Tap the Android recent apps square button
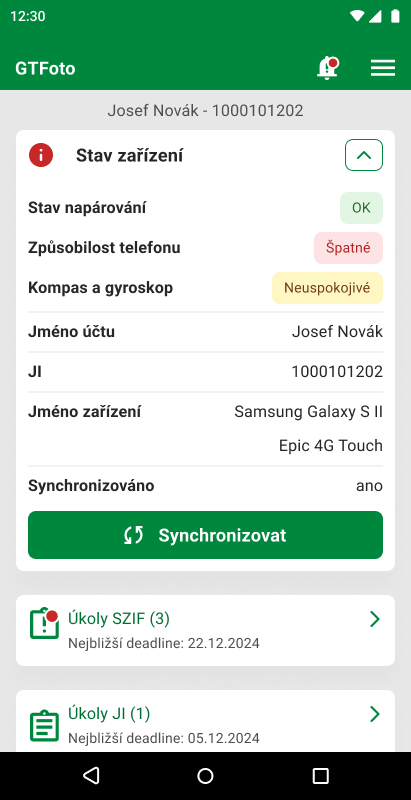 320,776
